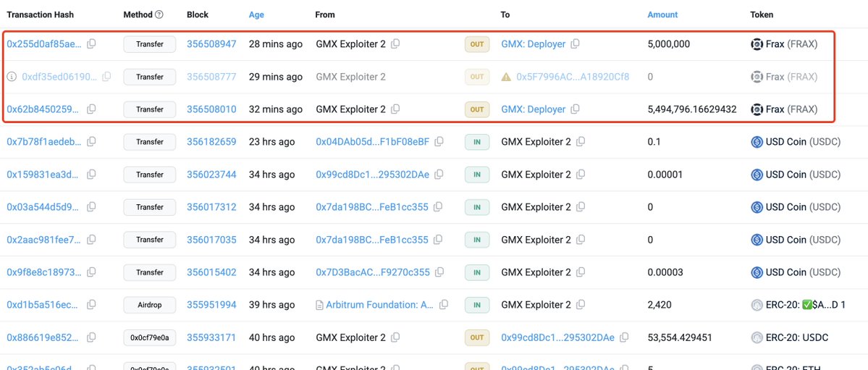Viewport: 868px width, 370px height.
Task: Click USDC token icon in block 356182659 row
Action: click(757, 142)
